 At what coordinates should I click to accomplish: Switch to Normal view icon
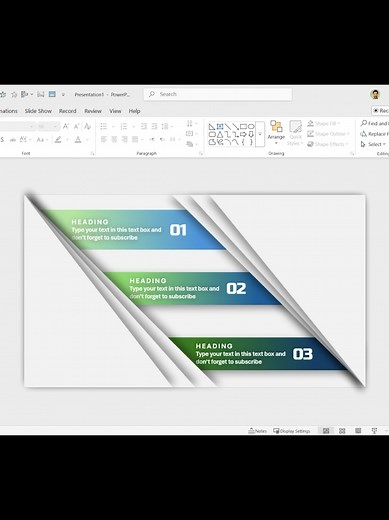click(326, 431)
